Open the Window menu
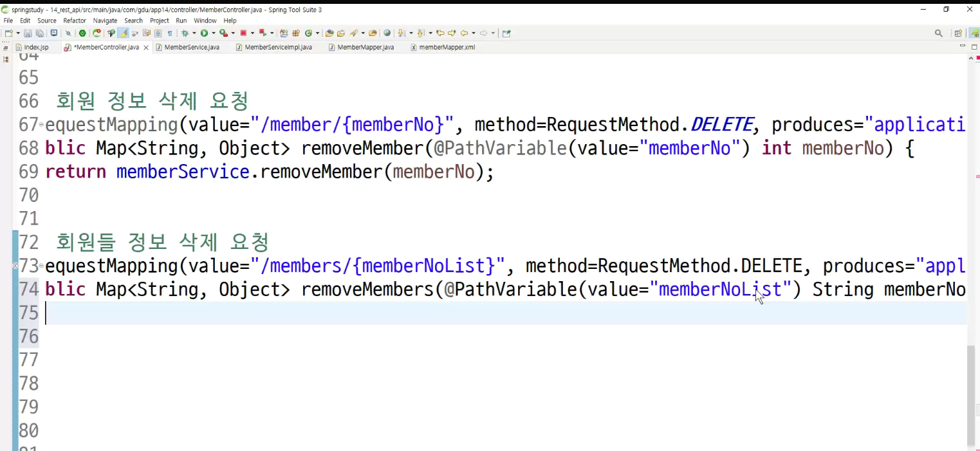Screen dimensions: 980x451 click(x=205, y=21)
